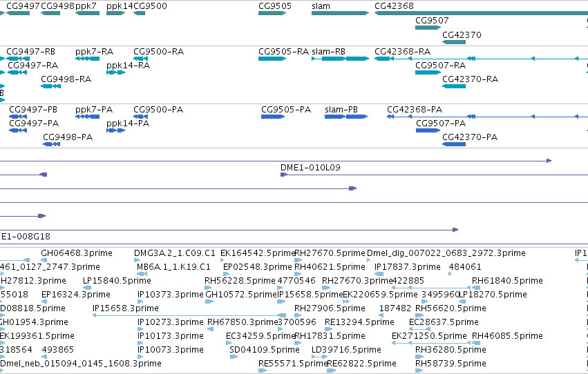Select the slam gene bar
The height and width of the screenshot is (374, 588).
(340, 13)
